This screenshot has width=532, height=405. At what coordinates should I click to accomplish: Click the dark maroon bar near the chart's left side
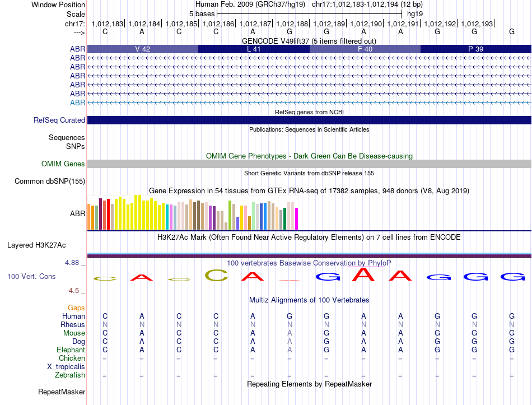(x=100, y=214)
